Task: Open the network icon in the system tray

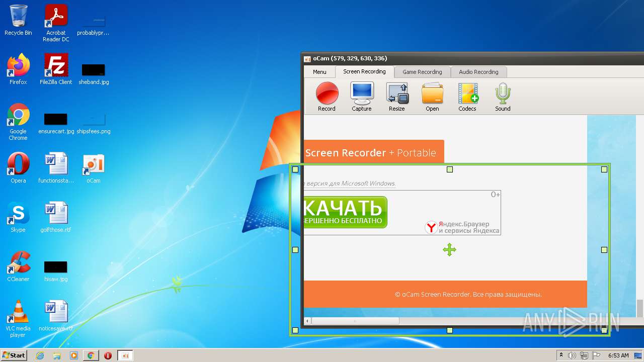Action: 584,355
